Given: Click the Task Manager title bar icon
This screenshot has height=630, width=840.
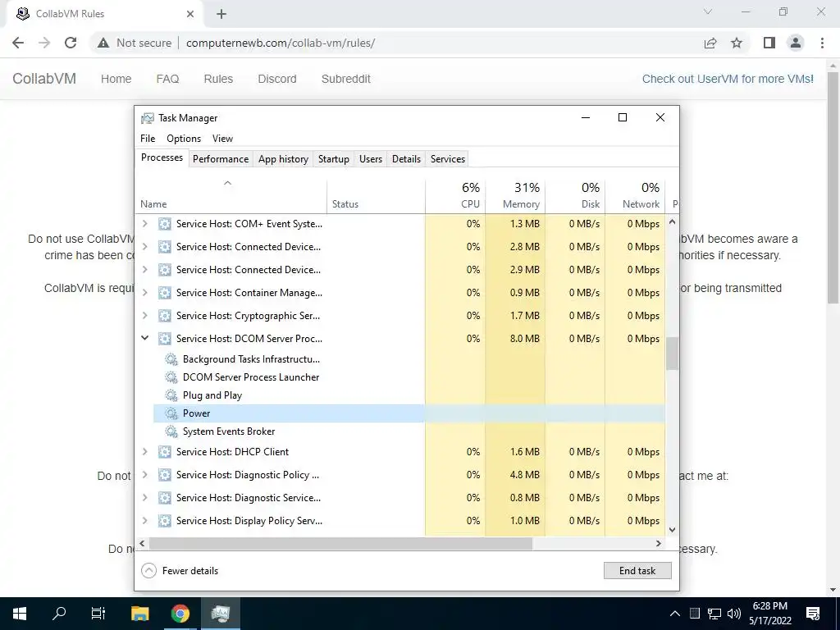Looking at the screenshot, I should click(148, 118).
